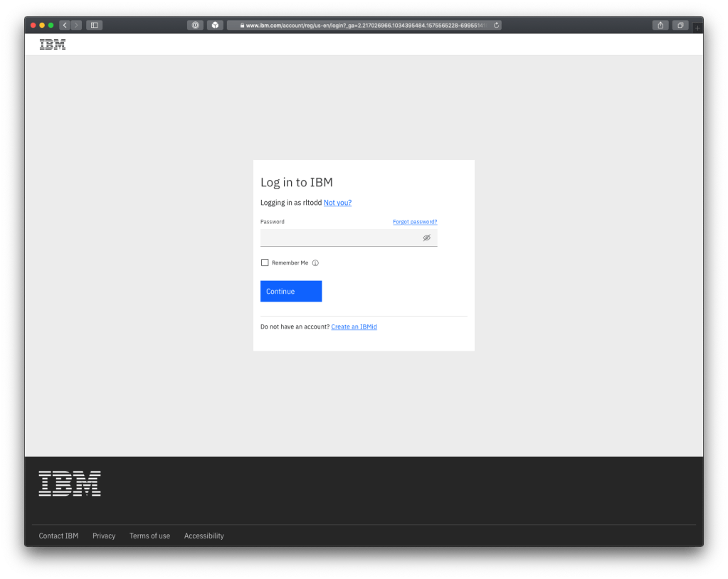Click the Continue button
This screenshot has width=728, height=579.
click(x=291, y=292)
